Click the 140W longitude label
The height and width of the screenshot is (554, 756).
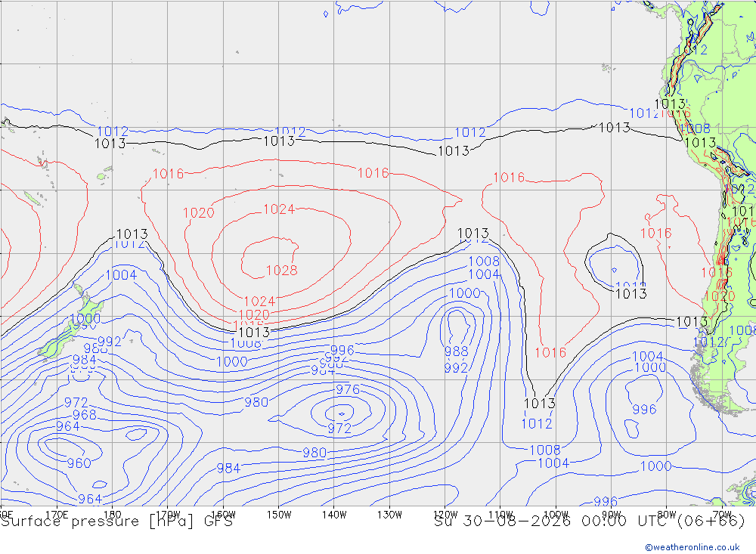(334, 515)
